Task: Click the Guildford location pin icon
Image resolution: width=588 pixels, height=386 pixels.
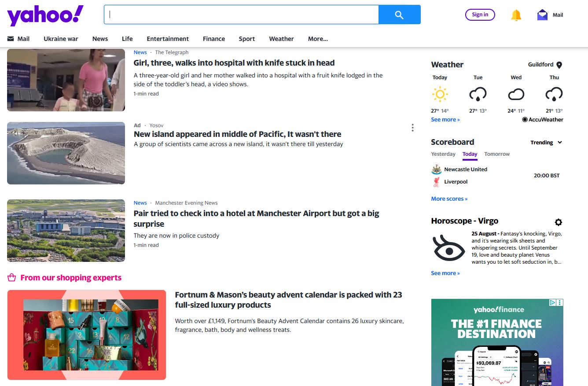Action: pos(559,64)
